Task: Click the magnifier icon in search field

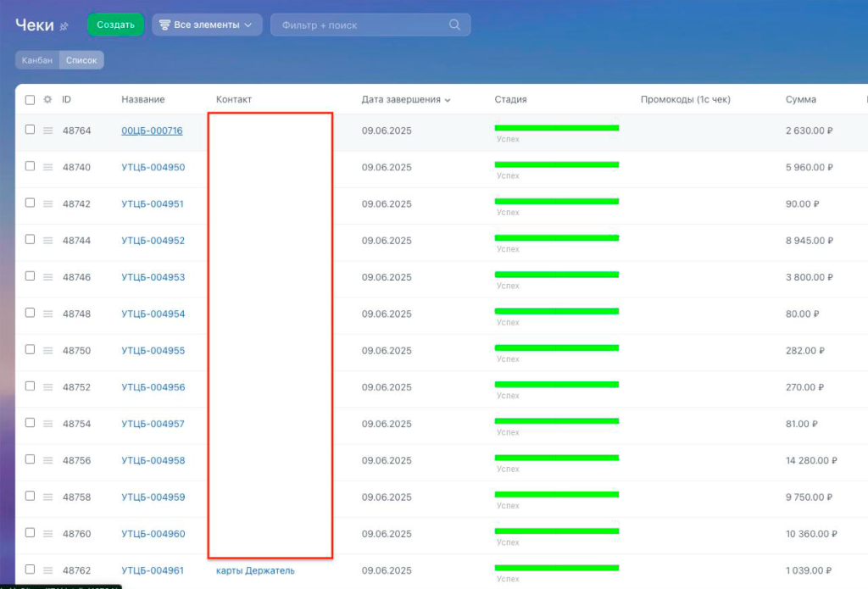Action: (x=455, y=25)
